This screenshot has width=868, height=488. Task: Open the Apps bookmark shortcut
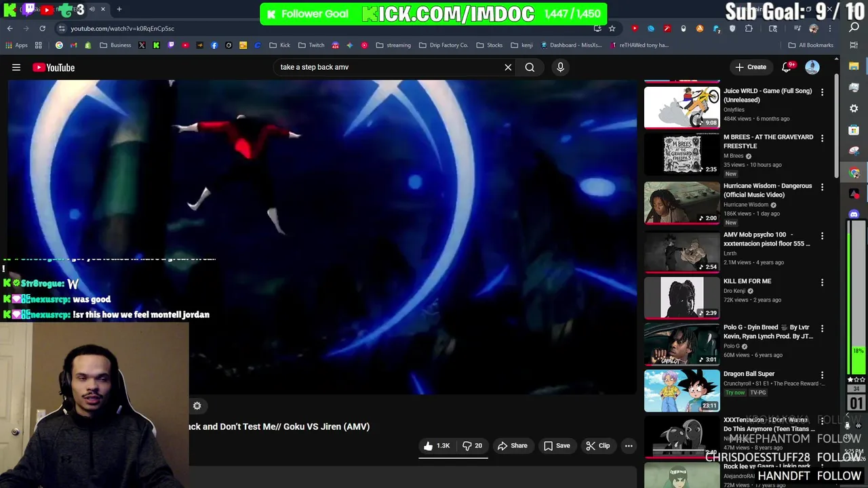pos(16,45)
